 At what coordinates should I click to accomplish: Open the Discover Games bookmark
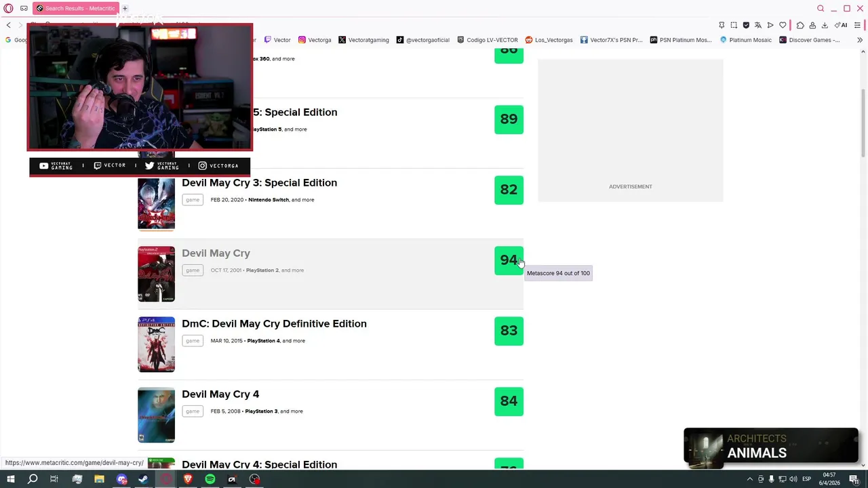(x=810, y=40)
